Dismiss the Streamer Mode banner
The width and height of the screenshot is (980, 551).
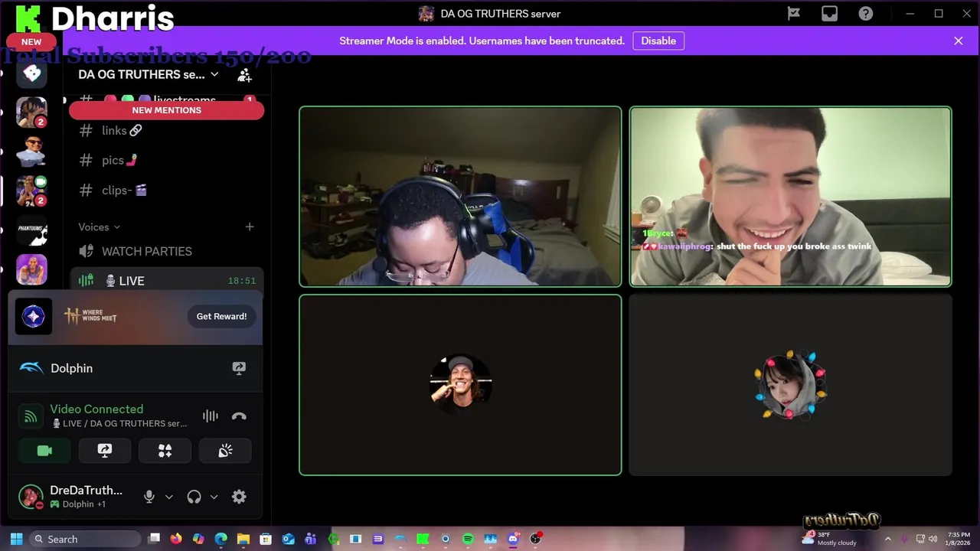click(x=959, y=41)
